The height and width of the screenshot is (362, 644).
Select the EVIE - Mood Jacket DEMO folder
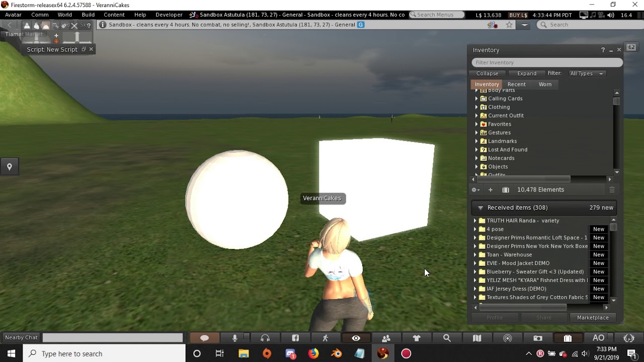[x=518, y=263]
